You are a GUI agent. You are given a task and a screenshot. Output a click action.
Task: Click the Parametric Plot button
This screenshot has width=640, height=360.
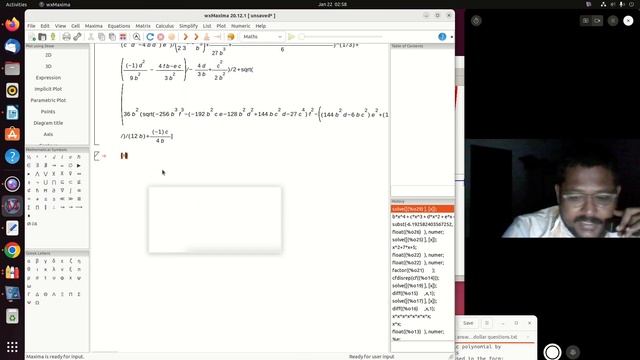48,100
